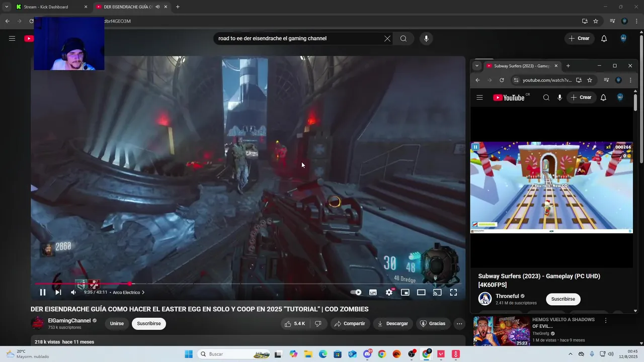
Task: Enable miniplayer mode
Action: (405, 292)
